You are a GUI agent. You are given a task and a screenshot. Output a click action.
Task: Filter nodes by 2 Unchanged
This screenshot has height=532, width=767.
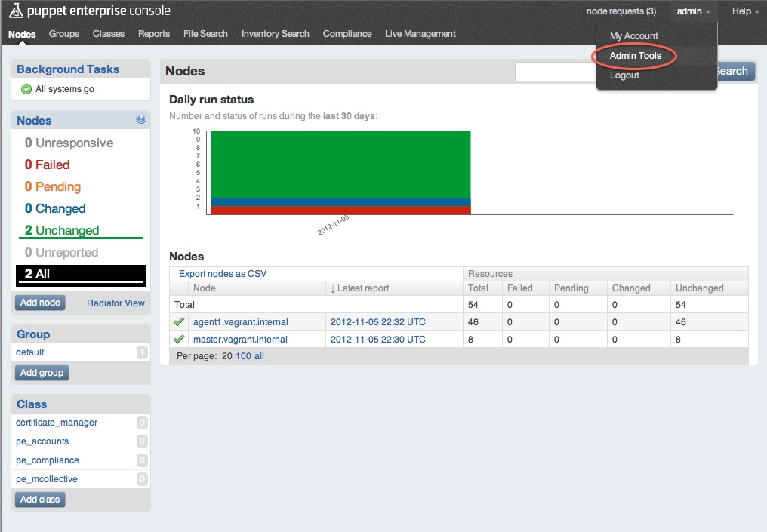[62, 230]
